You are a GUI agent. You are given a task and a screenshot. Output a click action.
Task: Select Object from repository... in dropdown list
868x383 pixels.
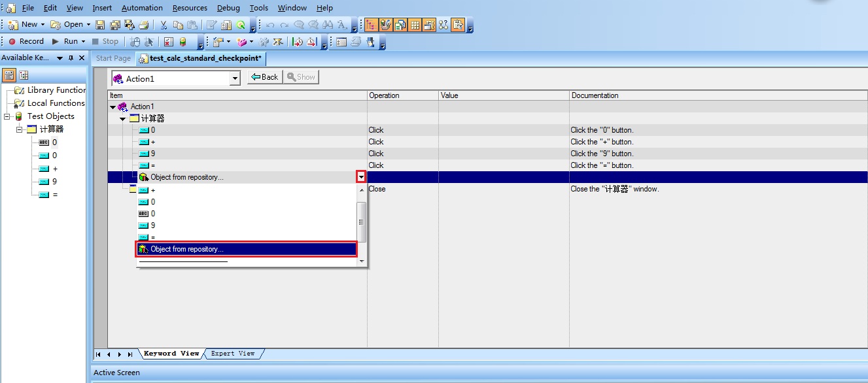[247, 249]
